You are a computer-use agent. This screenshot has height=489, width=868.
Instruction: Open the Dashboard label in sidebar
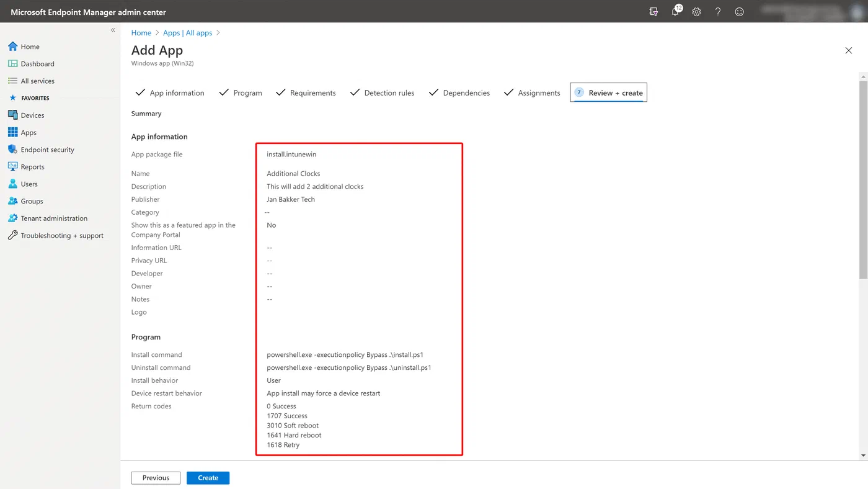tap(37, 63)
